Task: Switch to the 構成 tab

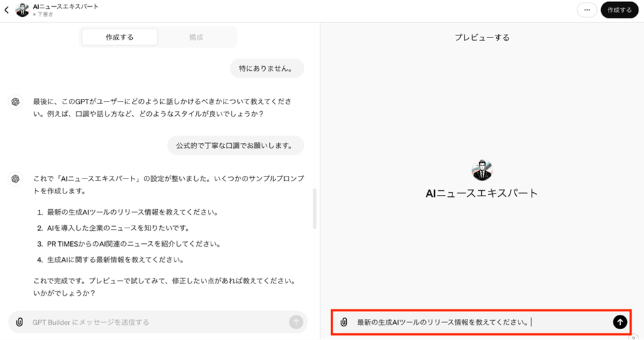Action: 196,37
